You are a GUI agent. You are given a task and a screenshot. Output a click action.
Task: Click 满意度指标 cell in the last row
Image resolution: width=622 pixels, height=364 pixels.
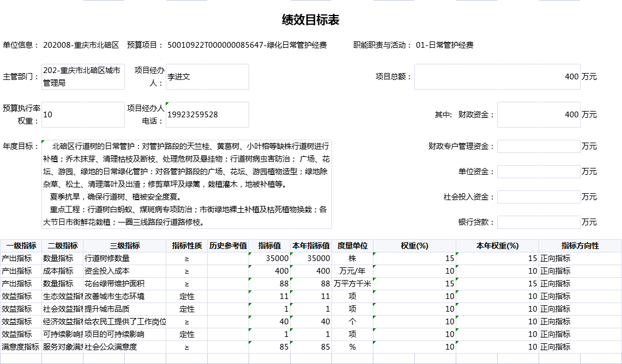[21, 347]
